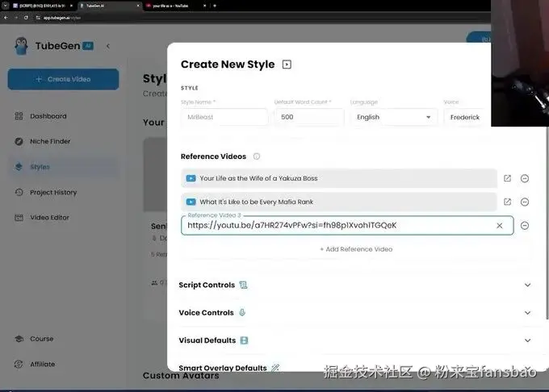Click the Niche Finder compass icon
Screen dimensions: 549x392
pyautogui.click(x=19, y=141)
